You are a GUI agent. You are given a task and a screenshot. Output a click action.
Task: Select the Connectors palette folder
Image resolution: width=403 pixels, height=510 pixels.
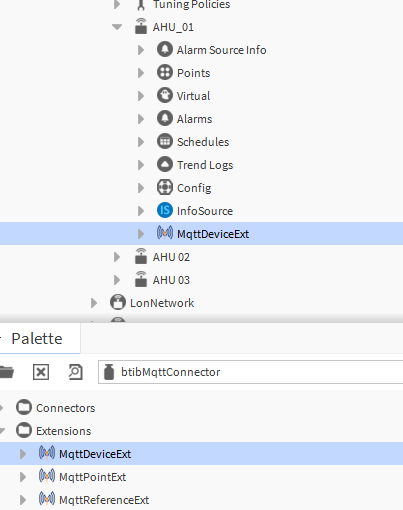click(x=65, y=408)
